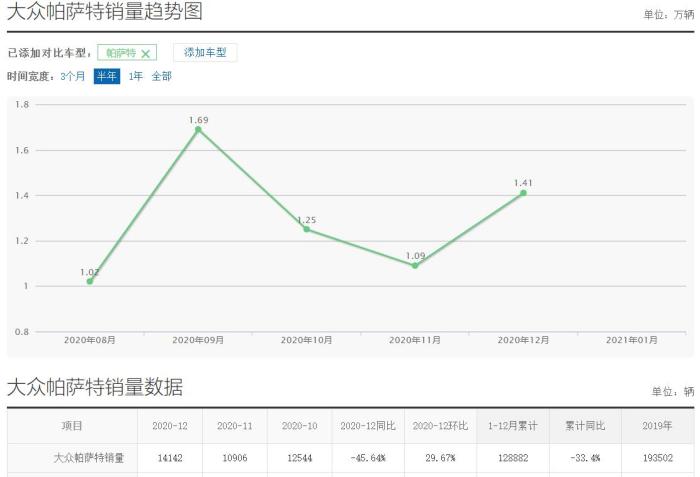Click the 2021年01月 axis label

coord(632,340)
